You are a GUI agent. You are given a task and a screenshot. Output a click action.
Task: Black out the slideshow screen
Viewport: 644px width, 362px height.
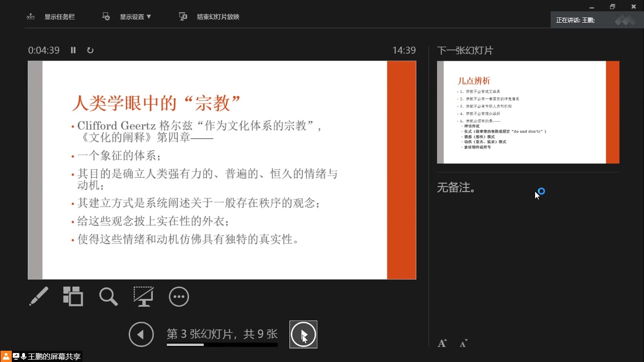click(x=143, y=296)
